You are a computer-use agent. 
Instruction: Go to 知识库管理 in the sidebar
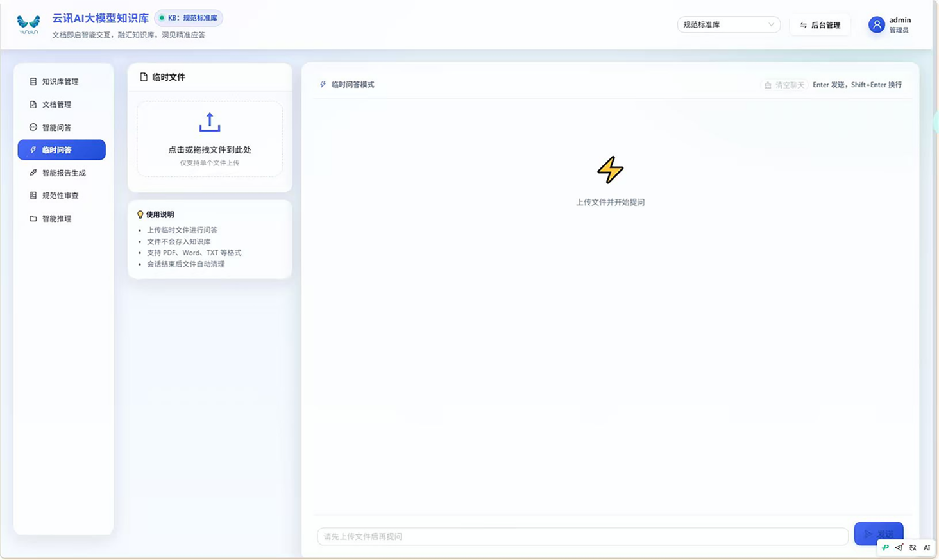click(62, 81)
